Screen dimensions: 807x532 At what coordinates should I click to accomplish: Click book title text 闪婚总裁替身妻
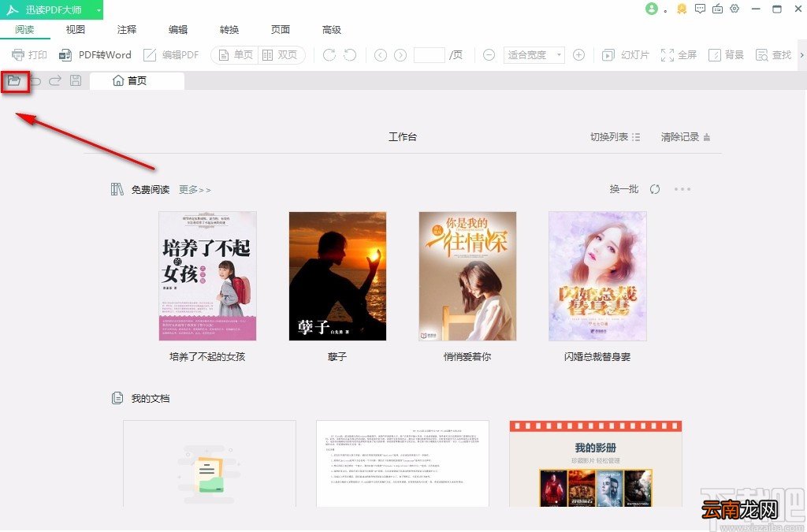[x=597, y=356]
